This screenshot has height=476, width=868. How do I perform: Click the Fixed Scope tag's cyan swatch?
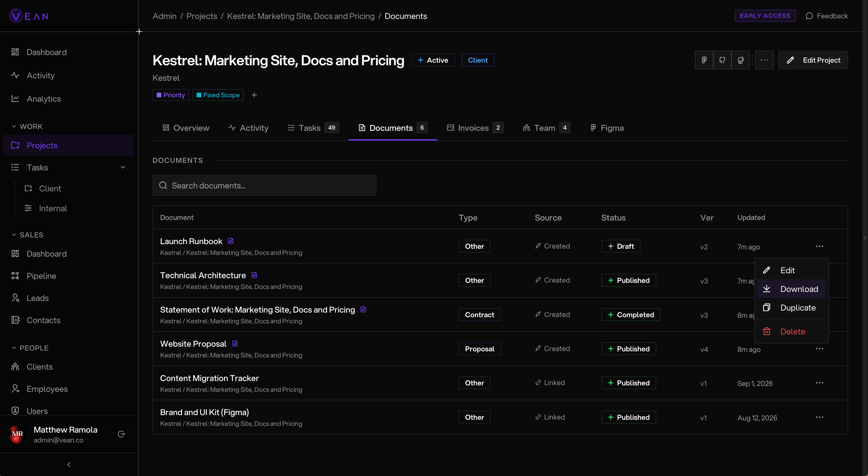tap(199, 95)
